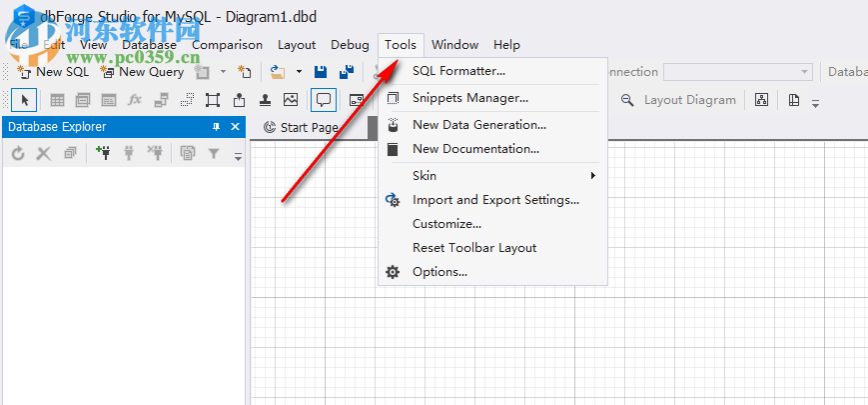Click the Delete X icon in Database Explorer
The height and width of the screenshot is (405, 868).
click(43, 153)
